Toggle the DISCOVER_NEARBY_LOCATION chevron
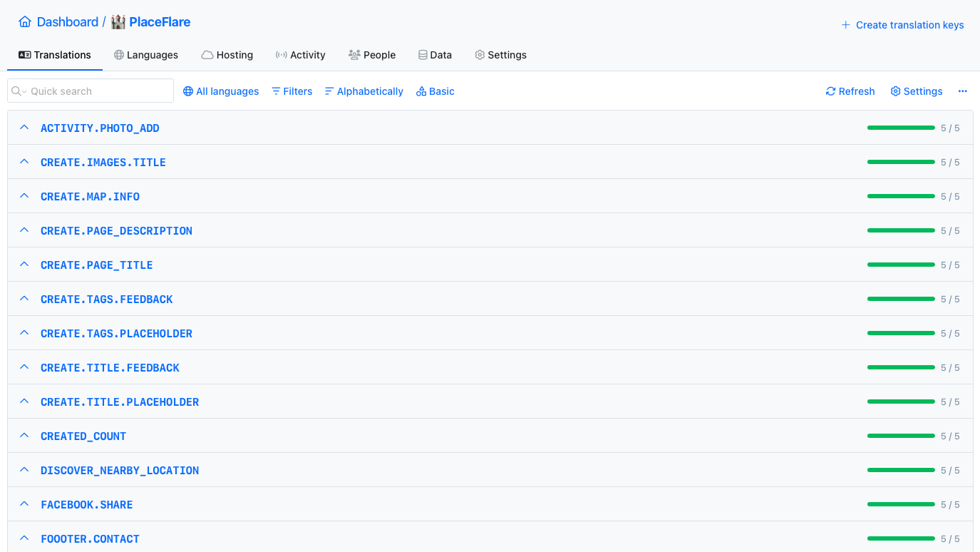The width and height of the screenshot is (980, 552). click(x=24, y=470)
